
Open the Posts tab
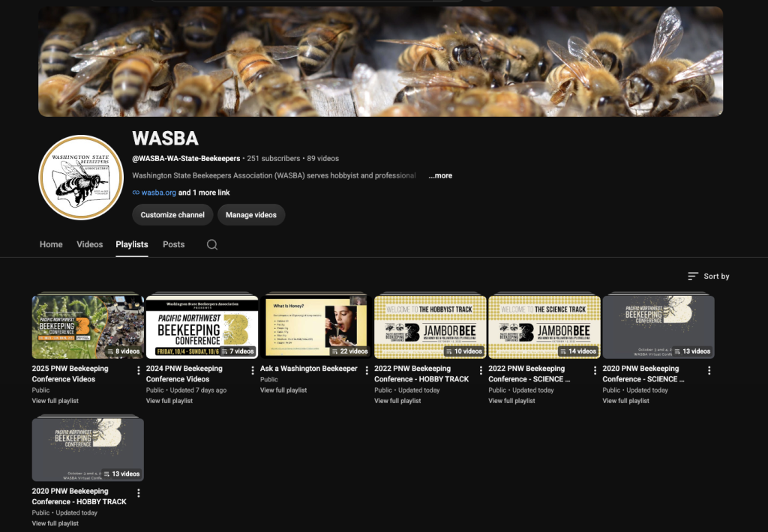pyautogui.click(x=173, y=244)
